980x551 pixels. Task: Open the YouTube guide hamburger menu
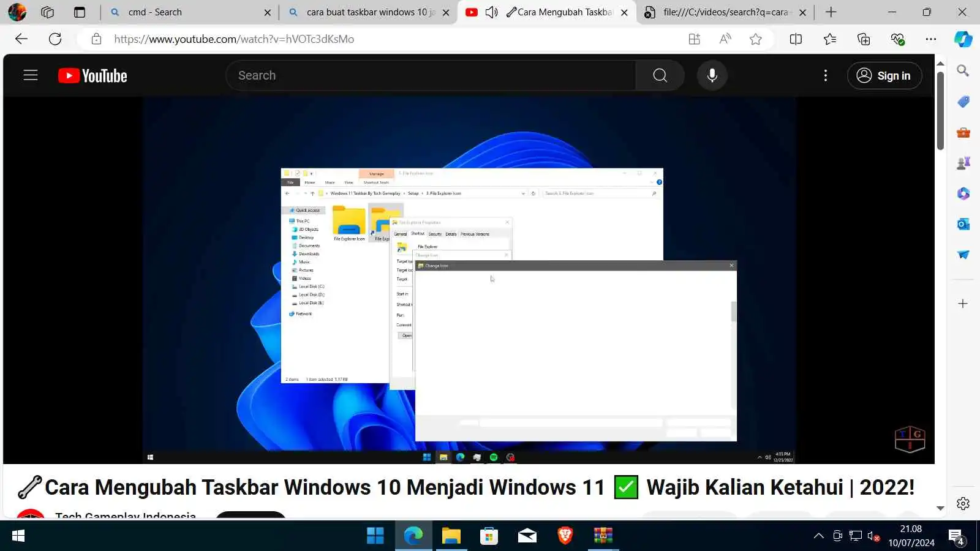[x=31, y=75]
